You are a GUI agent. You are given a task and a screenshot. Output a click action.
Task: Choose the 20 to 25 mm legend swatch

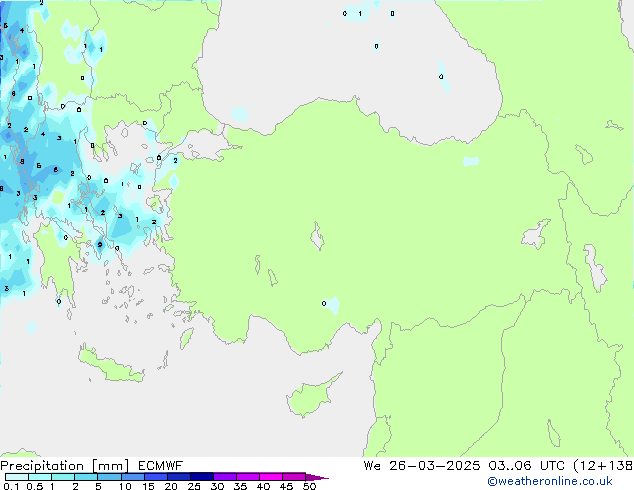tap(179, 477)
